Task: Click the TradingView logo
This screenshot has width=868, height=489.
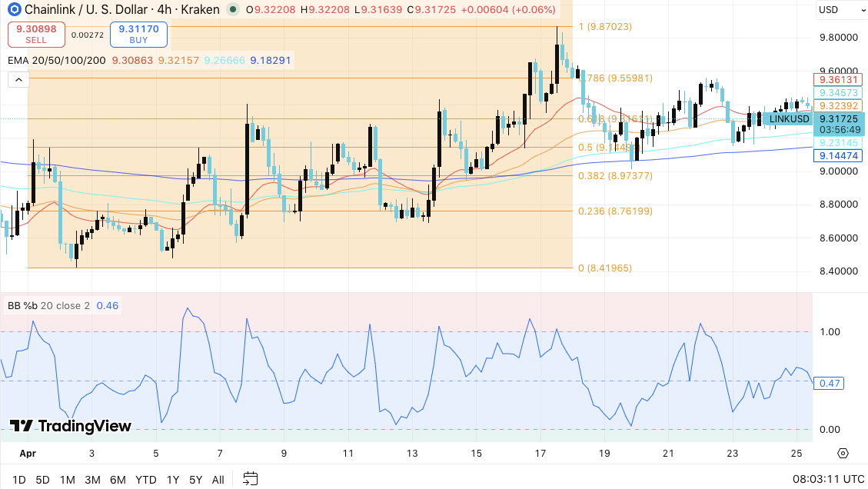Action: 68,426
